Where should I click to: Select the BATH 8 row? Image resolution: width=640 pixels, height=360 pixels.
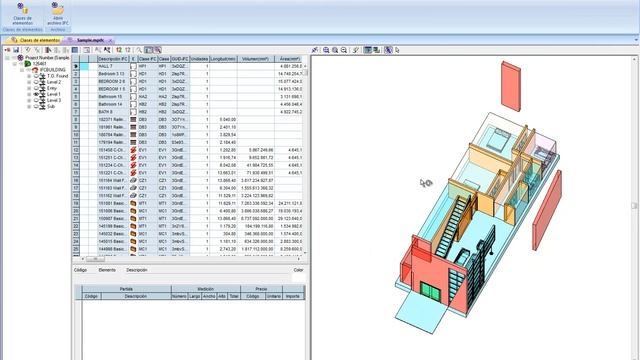pyautogui.click(x=188, y=112)
